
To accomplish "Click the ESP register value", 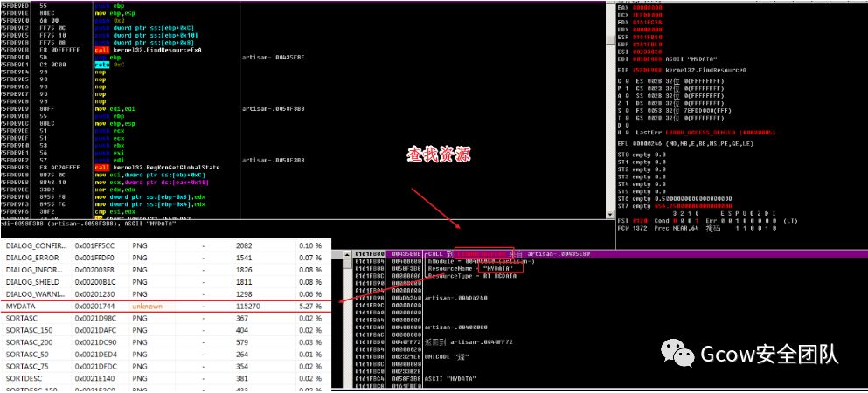I will coord(648,37).
